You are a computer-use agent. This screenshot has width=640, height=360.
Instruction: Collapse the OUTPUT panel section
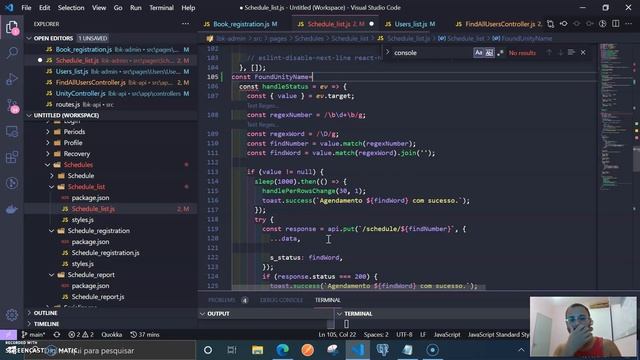[x=218, y=314]
